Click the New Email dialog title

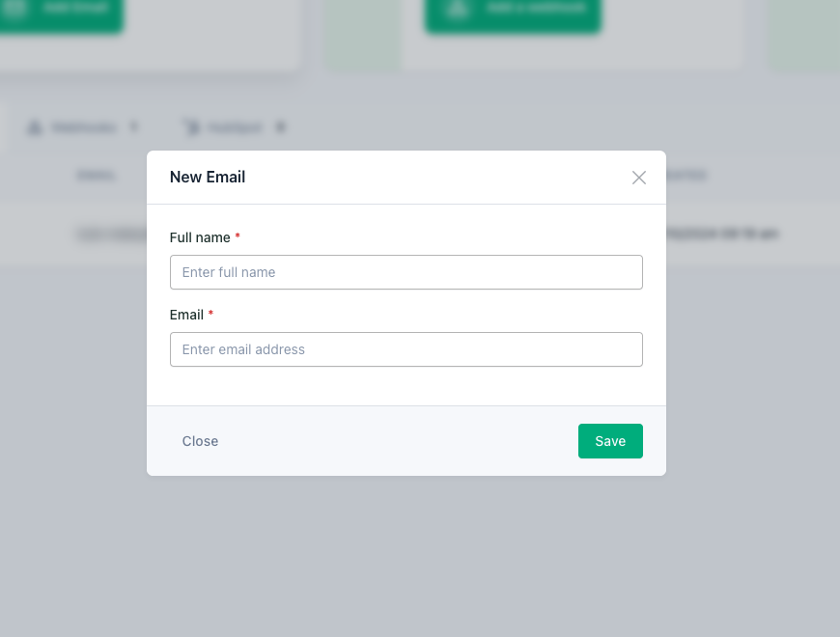coord(207,177)
